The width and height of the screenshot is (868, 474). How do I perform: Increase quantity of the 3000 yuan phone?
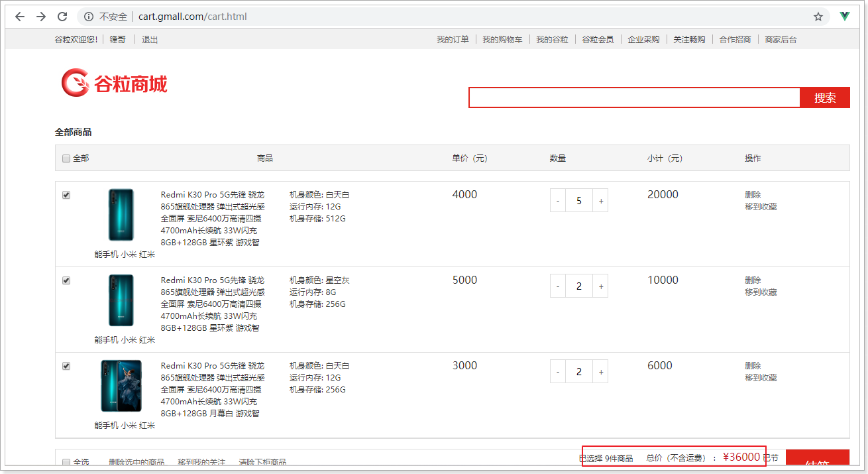click(600, 372)
